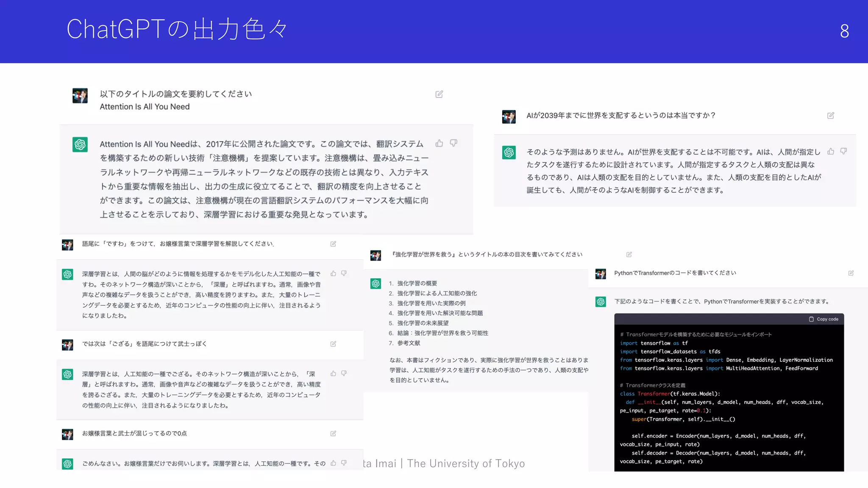This screenshot has height=488, width=868.
Task: Click ChatGPT logo beside the 強化学習 table of contents
Action: (376, 283)
